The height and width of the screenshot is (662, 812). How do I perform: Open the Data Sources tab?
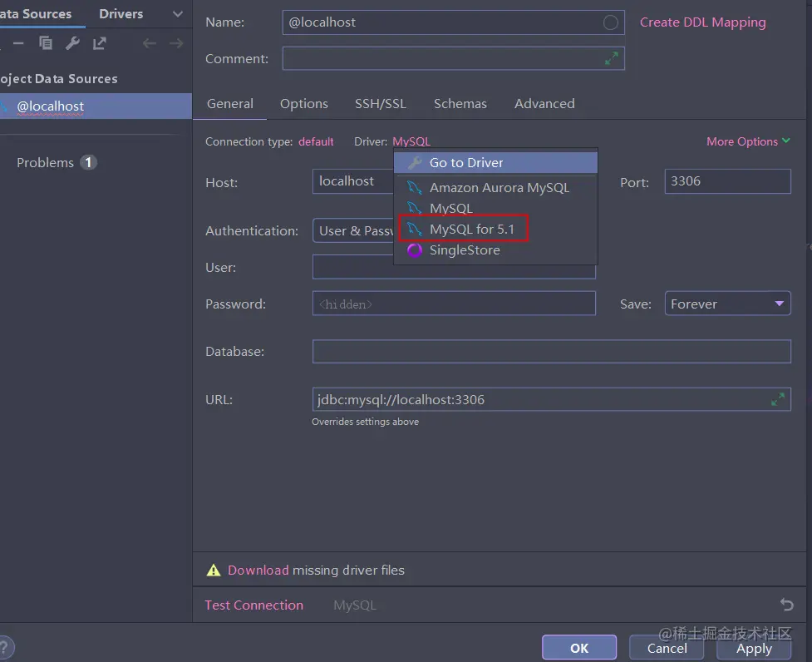pos(36,14)
